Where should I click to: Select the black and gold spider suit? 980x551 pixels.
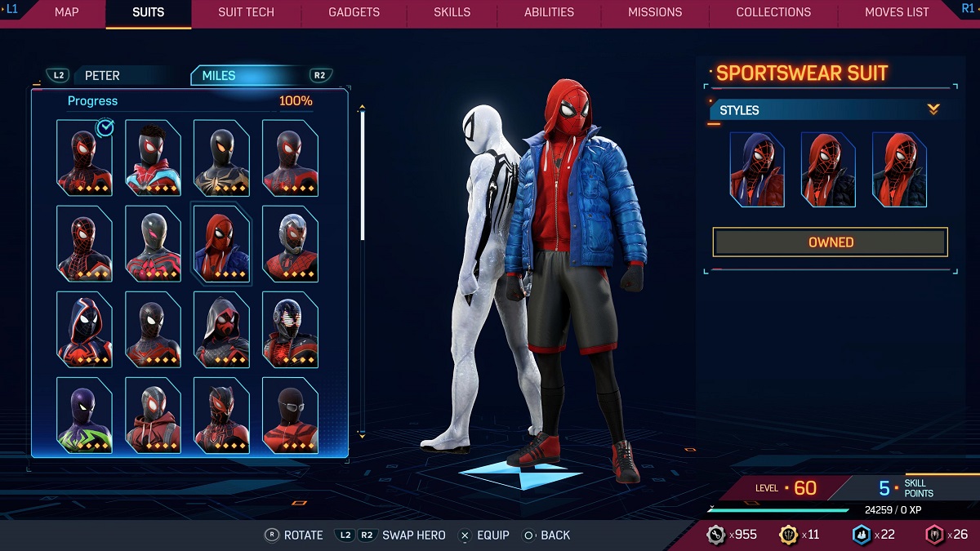221,158
